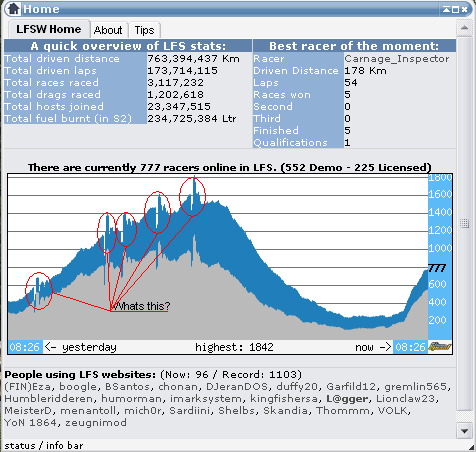Click the scrollbar up arrow
476x452 pixels.
click(x=464, y=28)
